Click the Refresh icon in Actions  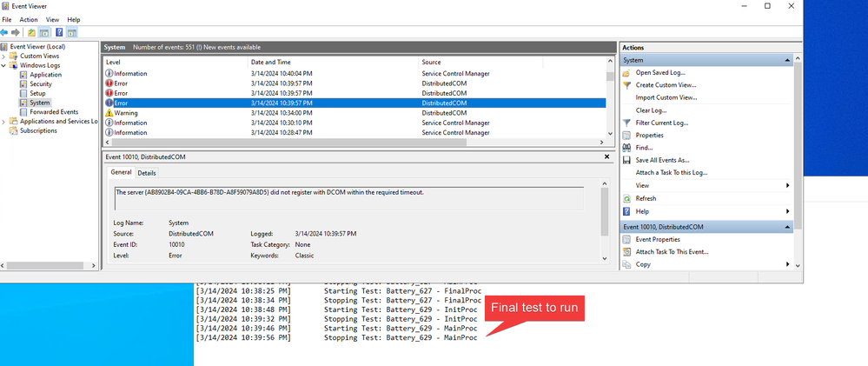tap(626, 198)
